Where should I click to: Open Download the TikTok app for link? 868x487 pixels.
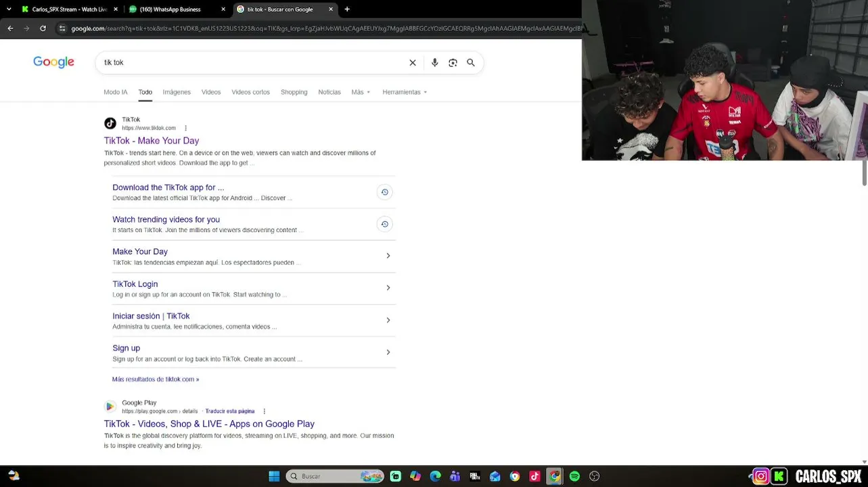[168, 187]
